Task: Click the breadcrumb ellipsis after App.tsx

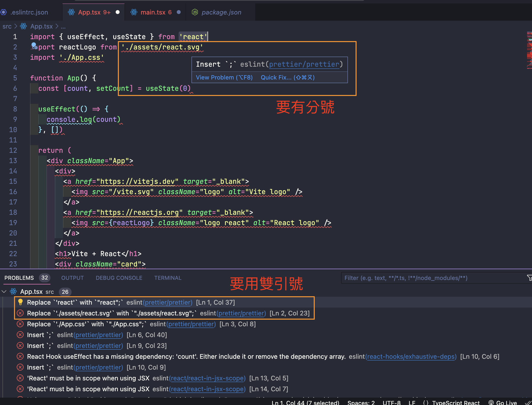Action: pos(63,26)
